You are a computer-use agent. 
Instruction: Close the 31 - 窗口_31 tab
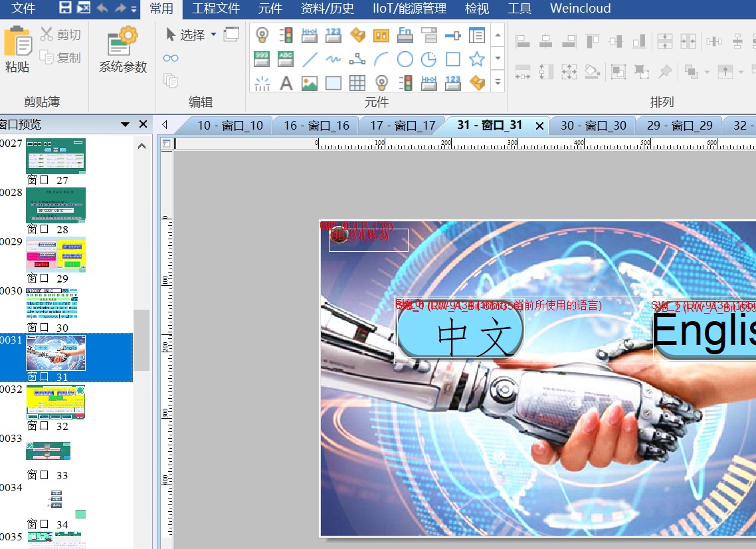(x=539, y=126)
